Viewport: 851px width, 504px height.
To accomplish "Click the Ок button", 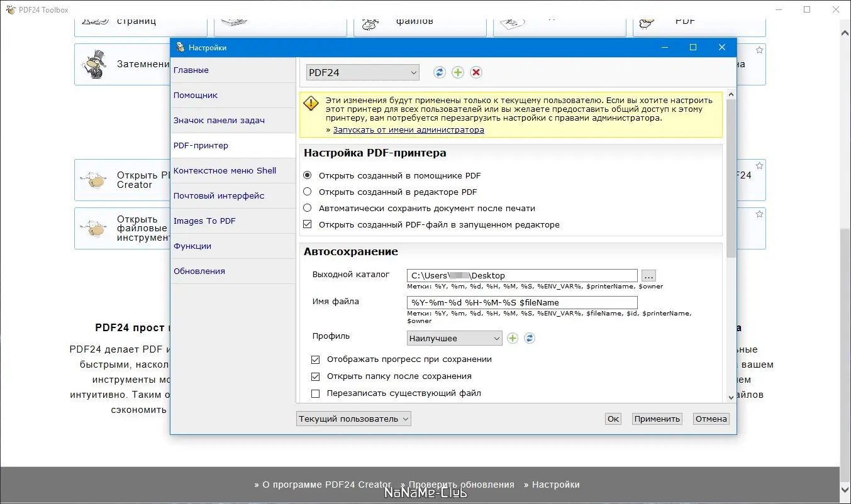I will pyautogui.click(x=613, y=419).
